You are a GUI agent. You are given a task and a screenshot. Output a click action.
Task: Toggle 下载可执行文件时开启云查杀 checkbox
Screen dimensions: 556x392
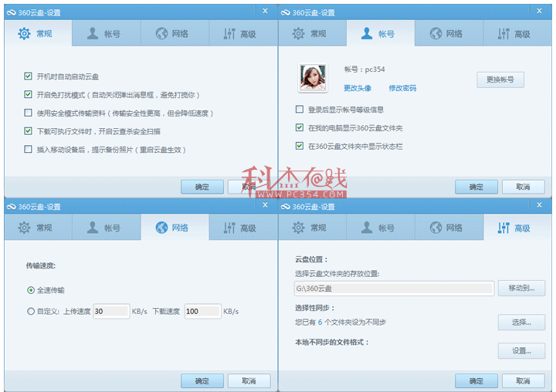[28, 131]
